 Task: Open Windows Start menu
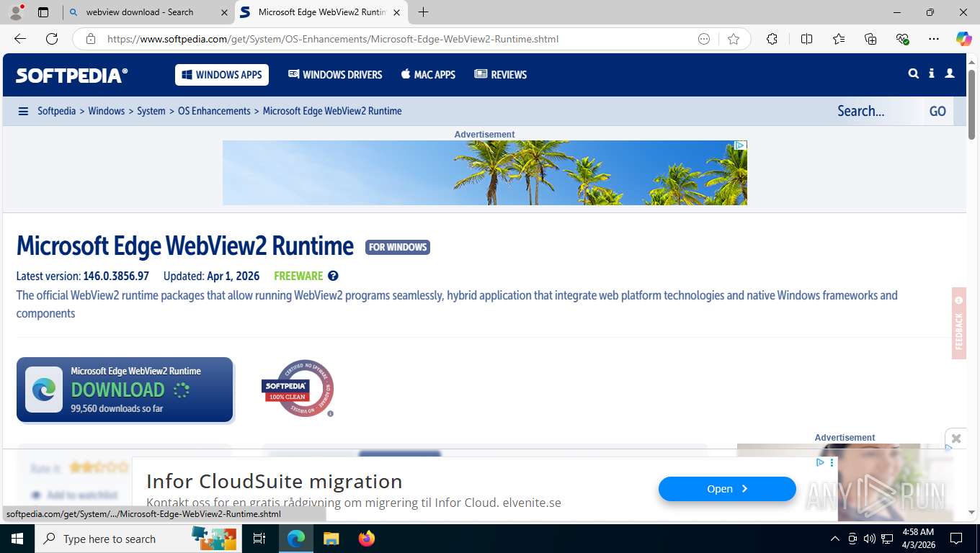(17, 539)
